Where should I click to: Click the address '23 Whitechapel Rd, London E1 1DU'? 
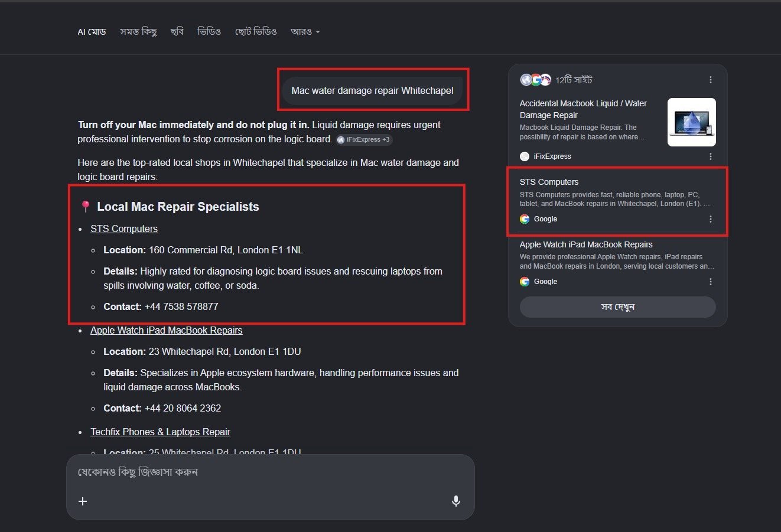[224, 351]
